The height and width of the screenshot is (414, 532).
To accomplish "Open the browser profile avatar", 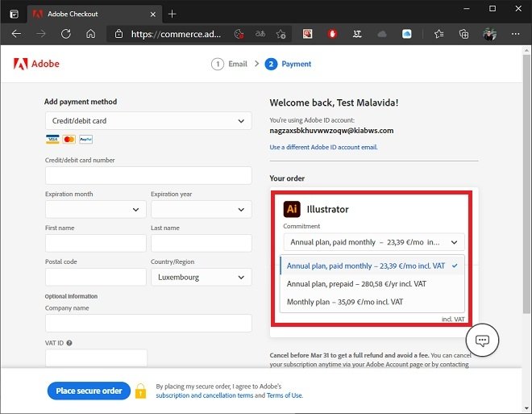I will (489, 34).
